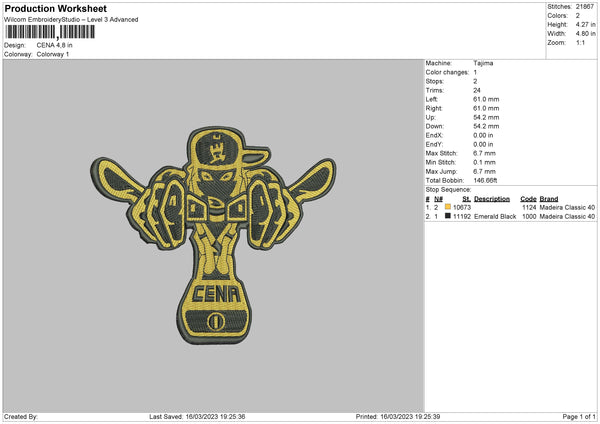Click the stitch count 11192

pos(462,217)
